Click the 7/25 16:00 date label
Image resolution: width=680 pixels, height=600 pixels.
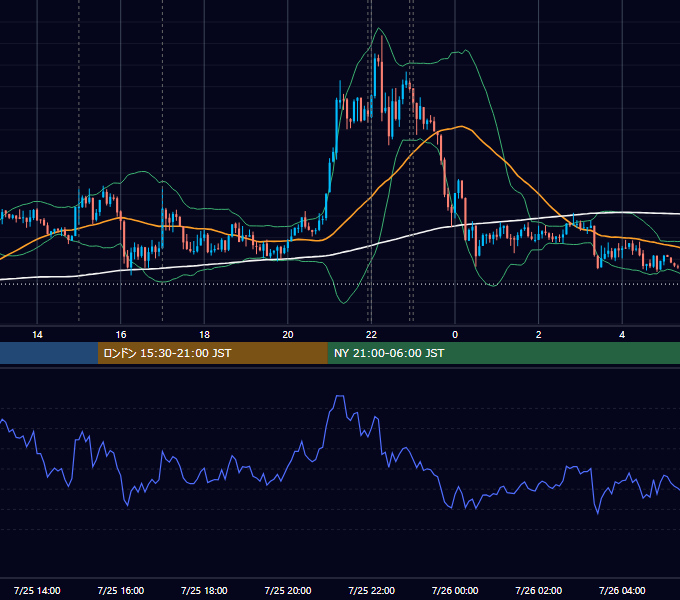(121, 590)
